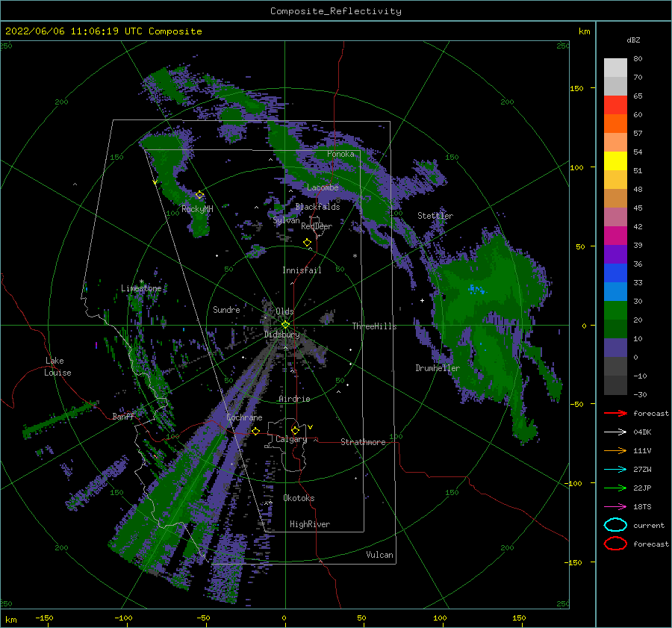Image resolution: width=672 pixels, height=628 pixels.
Task: Click the red swatch in dBZ scale
Action: (615, 105)
